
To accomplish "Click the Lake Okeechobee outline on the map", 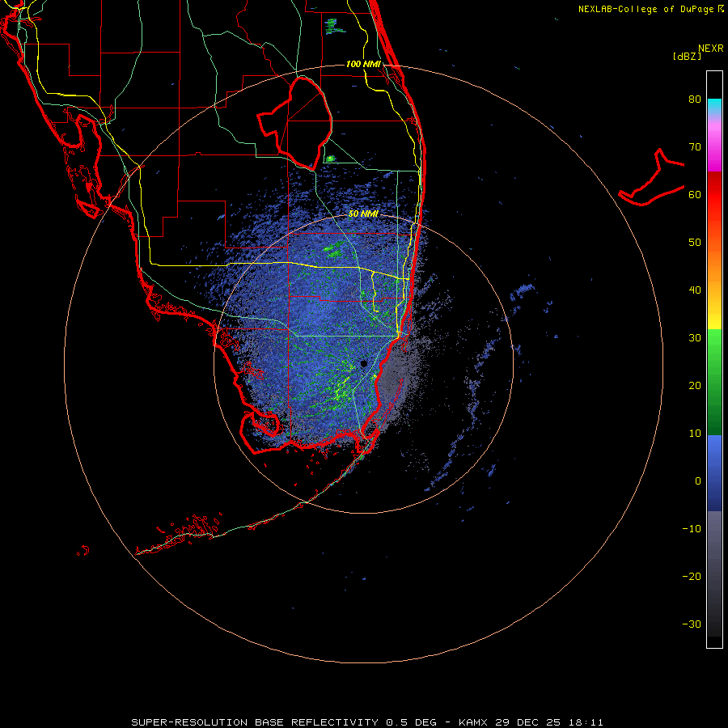I will 295,123.
